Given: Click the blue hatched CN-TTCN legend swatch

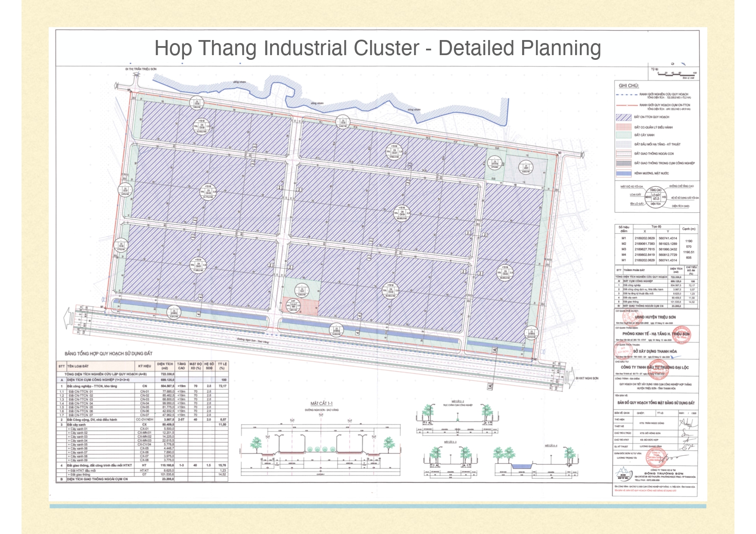Looking at the screenshot, I should click(x=623, y=117).
